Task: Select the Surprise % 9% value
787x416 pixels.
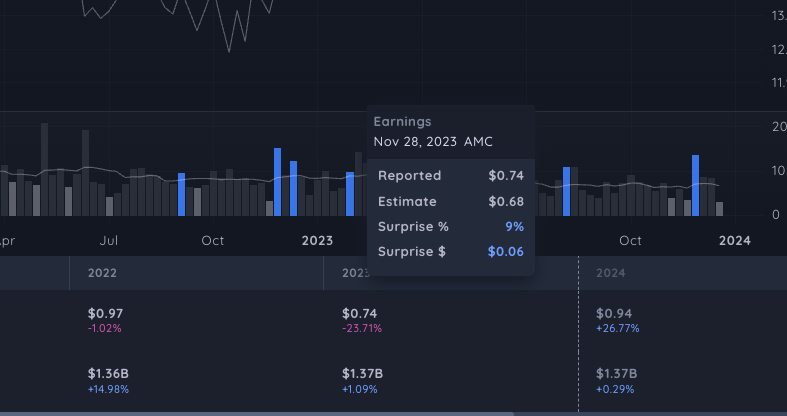Action: click(514, 226)
